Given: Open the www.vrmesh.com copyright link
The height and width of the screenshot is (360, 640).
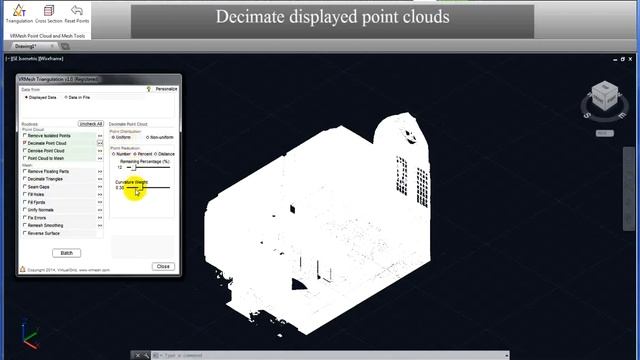Looking at the screenshot, I should (x=94, y=270).
